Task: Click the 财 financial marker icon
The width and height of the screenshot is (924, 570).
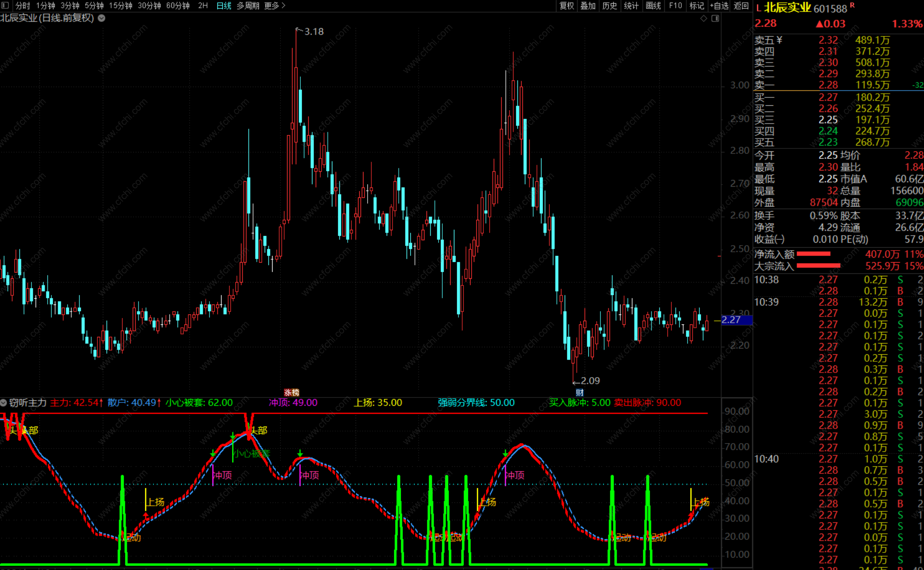Action: pos(580,392)
